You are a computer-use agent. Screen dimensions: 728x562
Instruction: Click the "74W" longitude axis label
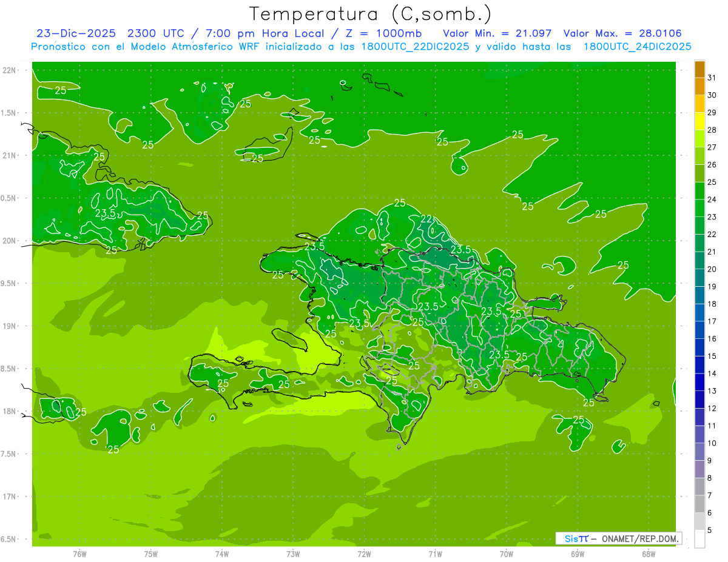[221, 554]
